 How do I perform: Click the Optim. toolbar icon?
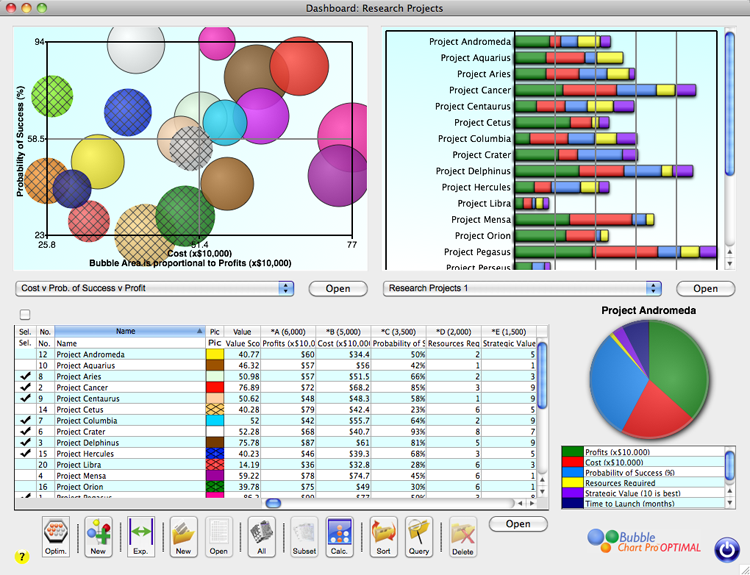point(57,536)
